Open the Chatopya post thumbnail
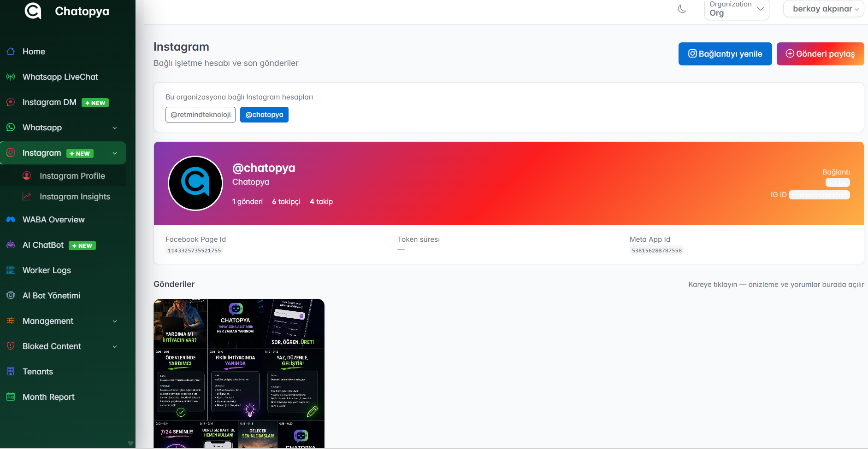The image size is (868, 449). pos(239,373)
